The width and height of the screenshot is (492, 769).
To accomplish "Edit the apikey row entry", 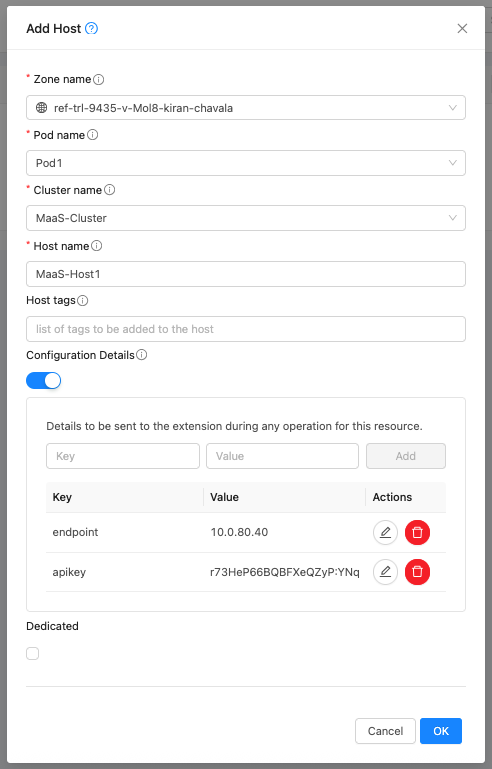I will [386, 572].
